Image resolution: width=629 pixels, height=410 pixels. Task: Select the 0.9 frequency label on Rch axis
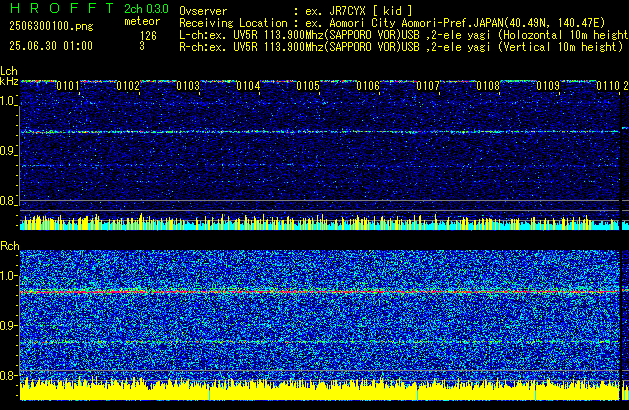coord(8,325)
